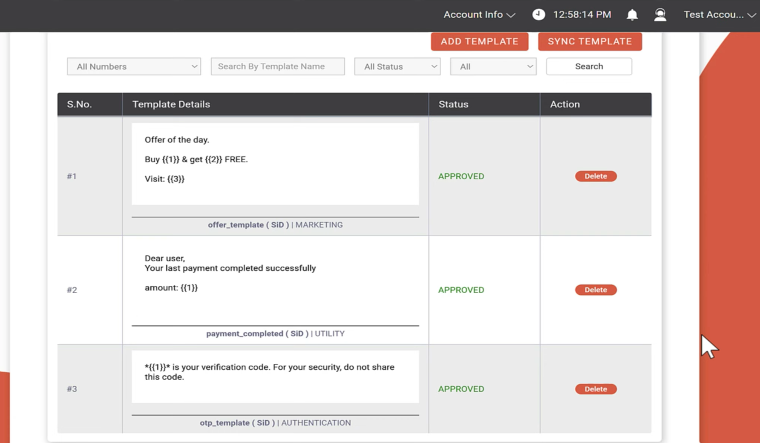Expand the All Status filter dropdown
The image size is (760, 443).
pyautogui.click(x=397, y=66)
